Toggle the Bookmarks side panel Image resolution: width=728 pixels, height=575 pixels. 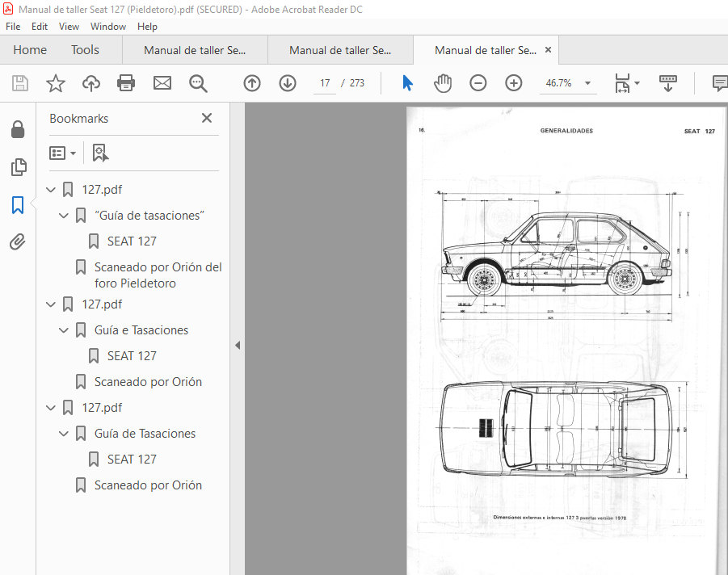point(18,204)
